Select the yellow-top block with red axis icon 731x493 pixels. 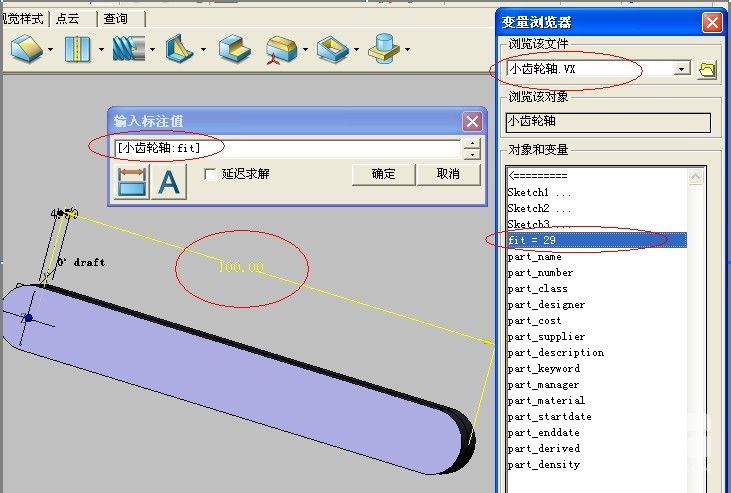pyautogui.click(x=282, y=48)
